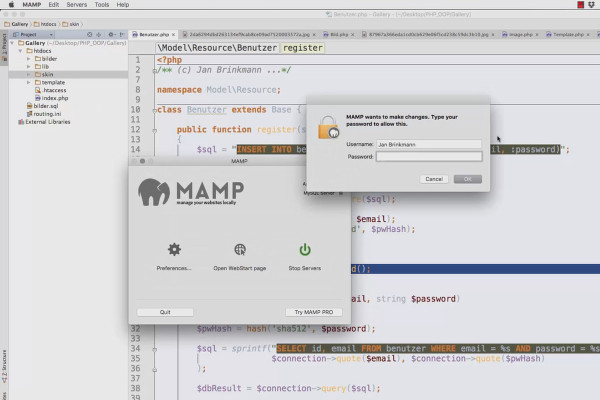The height and width of the screenshot is (400, 600).
Task: Close the Image.php tab
Action: [537, 34]
